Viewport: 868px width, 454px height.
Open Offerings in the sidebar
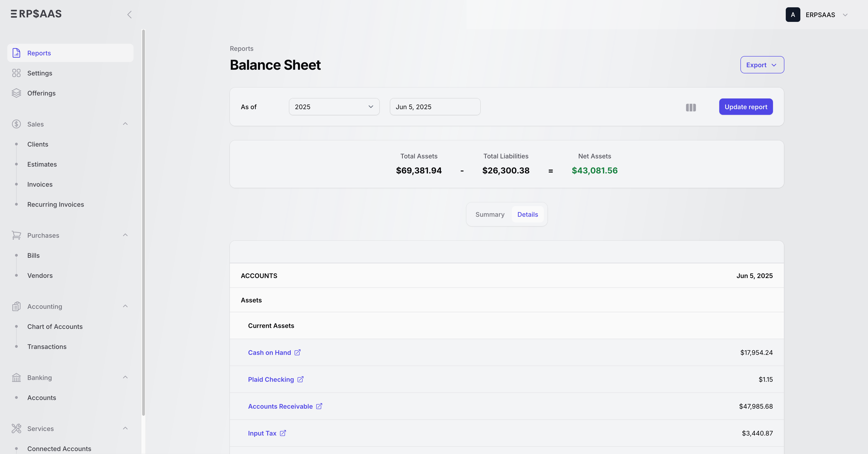tap(70, 93)
